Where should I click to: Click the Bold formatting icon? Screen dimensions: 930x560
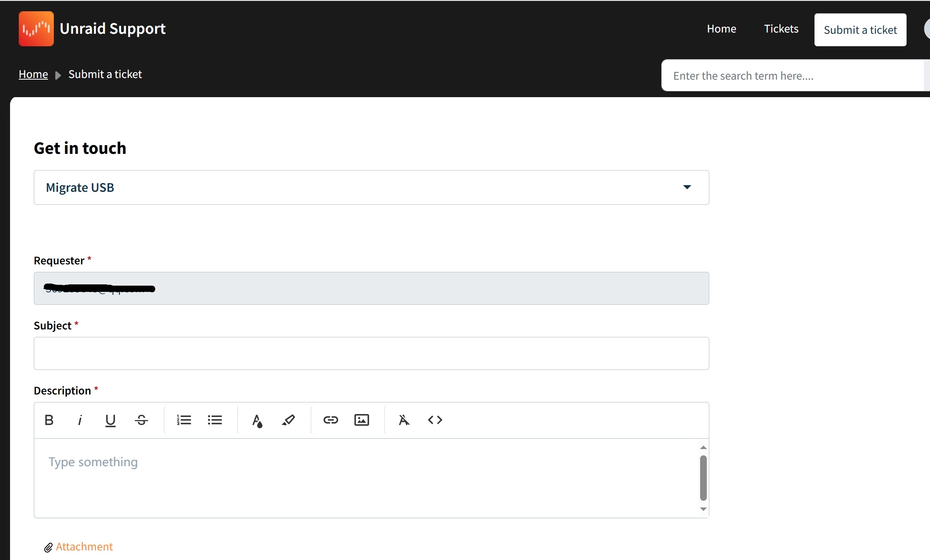point(49,420)
